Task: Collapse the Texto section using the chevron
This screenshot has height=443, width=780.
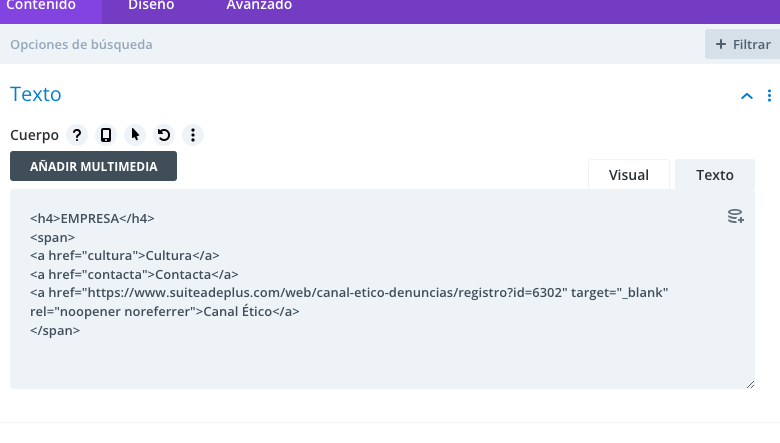Action: pyautogui.click(x=746, y=96)
